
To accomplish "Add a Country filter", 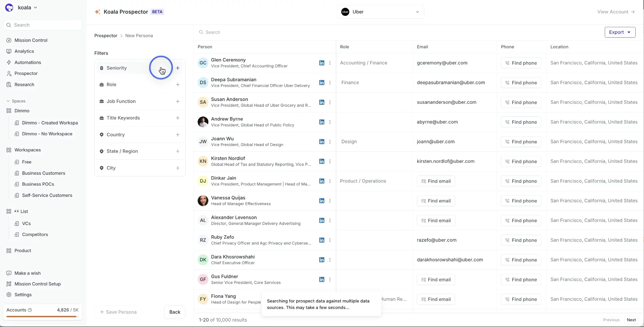I will [177, 135].
